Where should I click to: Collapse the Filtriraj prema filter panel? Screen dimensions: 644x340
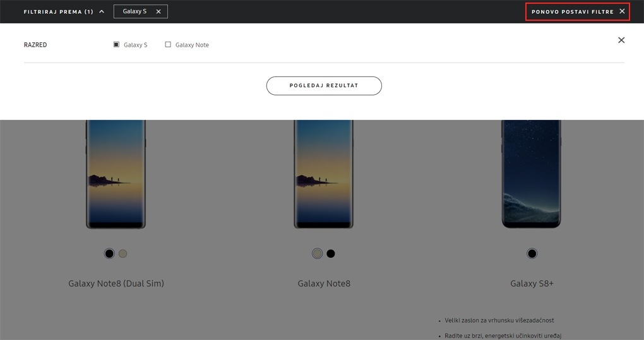pyautogui.click(x=64, y=11)
